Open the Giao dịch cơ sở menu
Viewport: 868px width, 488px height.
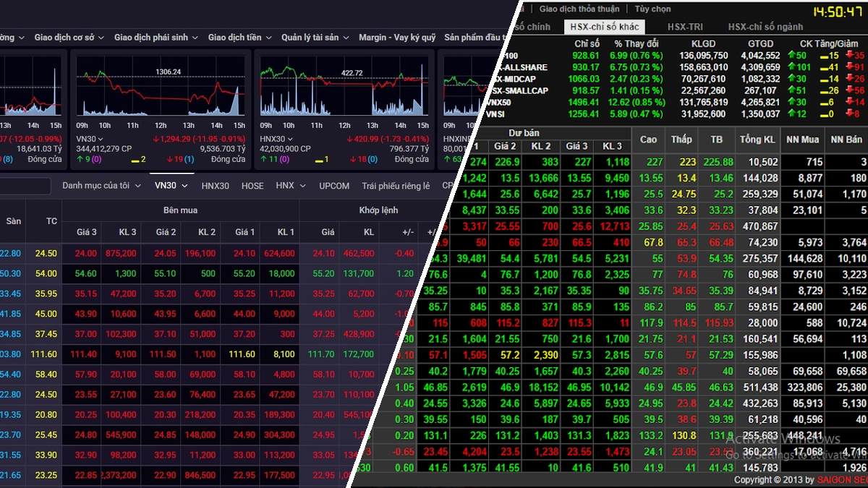pyautogui.click(x=69, y=38)
